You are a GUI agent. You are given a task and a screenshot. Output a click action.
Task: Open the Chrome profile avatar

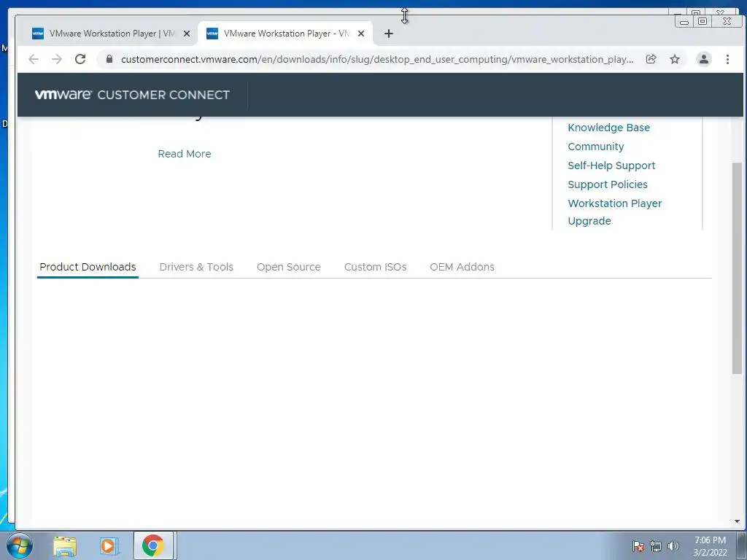[x=704, y=59]
